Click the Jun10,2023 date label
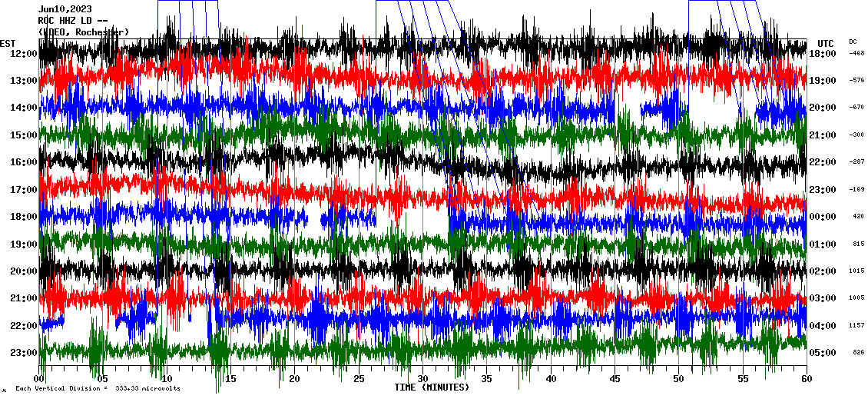This screenshot has width=868, height=399. [x=65, y=10]
